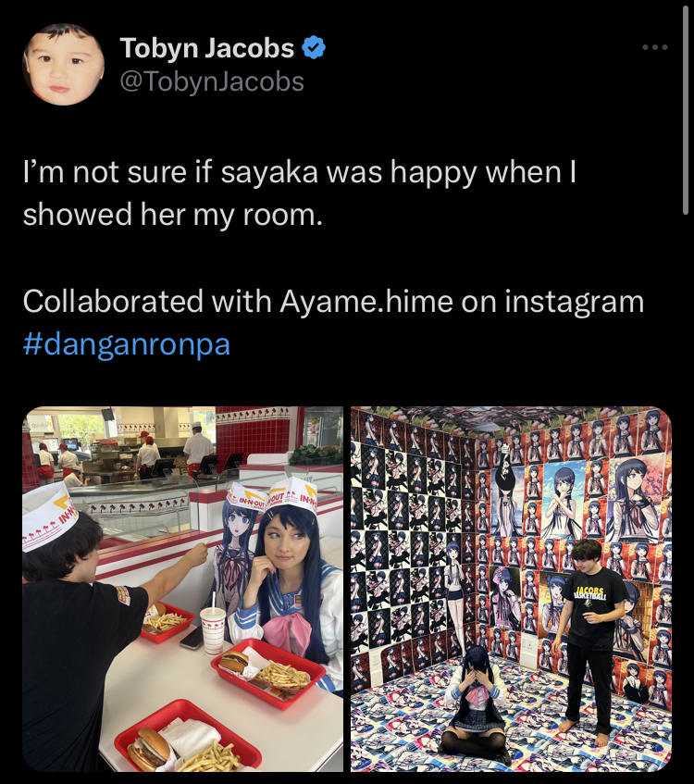Open Tobyn Jacobs' profile avatar picture
This screenshot has width=694, height=784.
(x=64, y=64)
